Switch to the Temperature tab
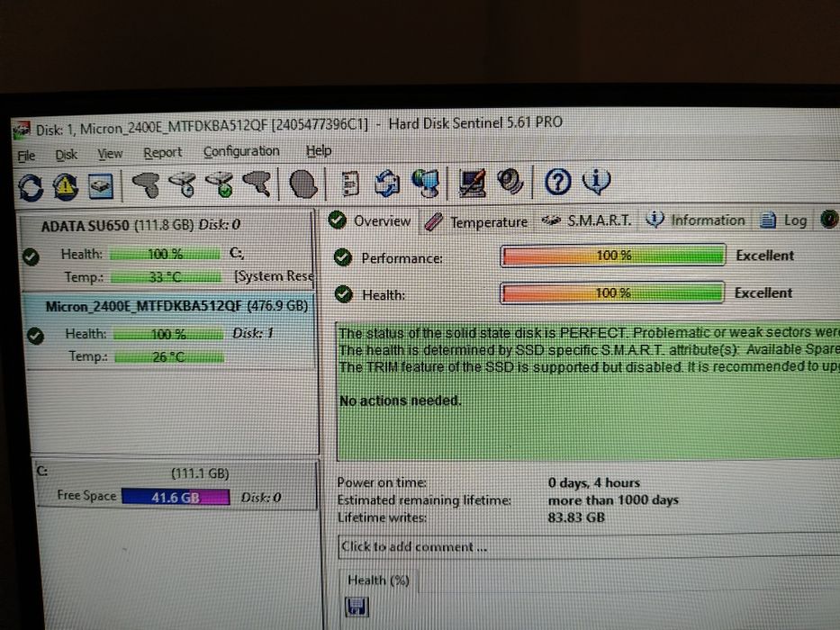Screen dimensions: 840x630 click(476, 221)
